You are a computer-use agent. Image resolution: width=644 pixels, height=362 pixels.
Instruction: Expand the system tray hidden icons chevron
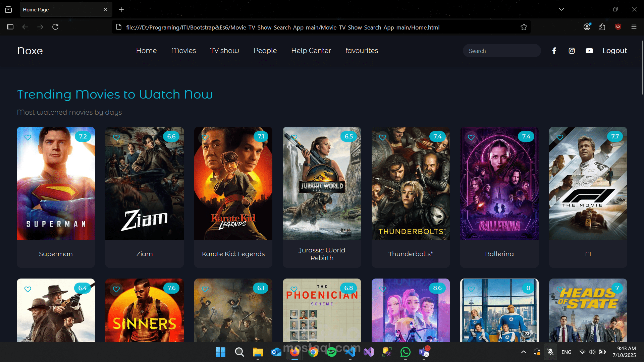523,352
